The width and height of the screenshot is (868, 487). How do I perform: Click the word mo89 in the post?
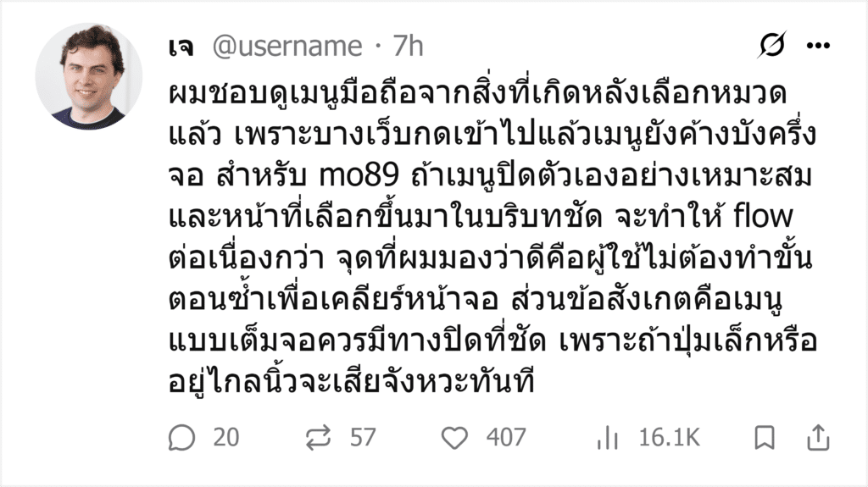click(359, 176)
